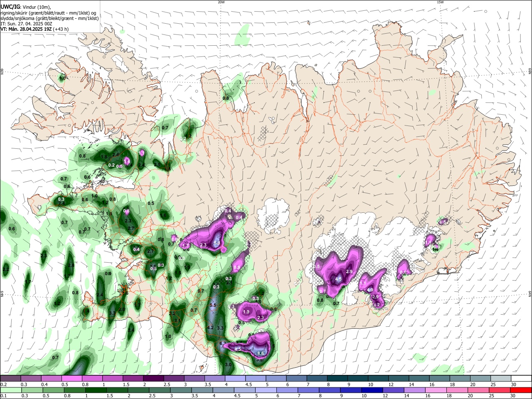
Task: Click the 6.2 precipitation value on map
Action: click(223, 343)
